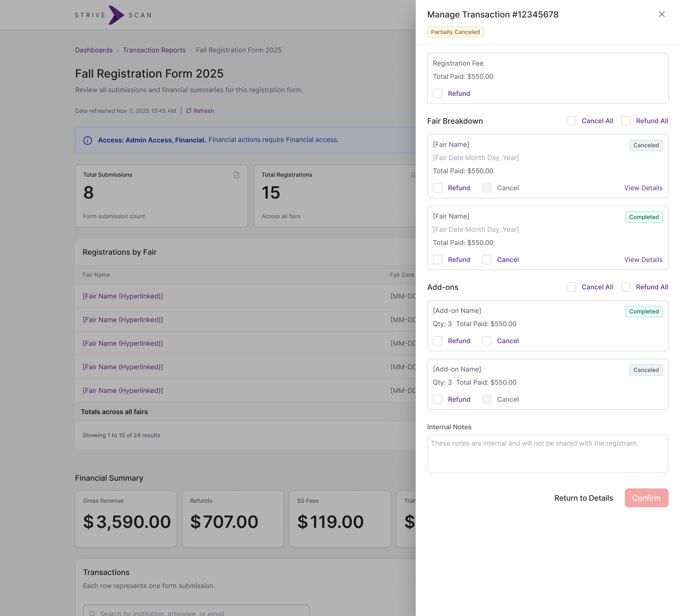This screenshot has width=680, height=616.
Task: Click the Gross Revenue $3,590.00 card
Action: coord(125,519)
